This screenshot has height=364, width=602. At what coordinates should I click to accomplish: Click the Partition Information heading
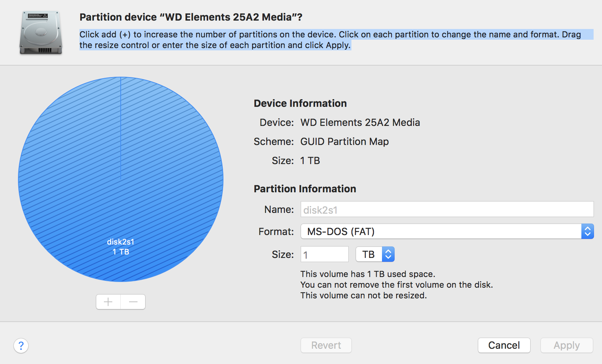pyautogui.click(x=305, y=189)
